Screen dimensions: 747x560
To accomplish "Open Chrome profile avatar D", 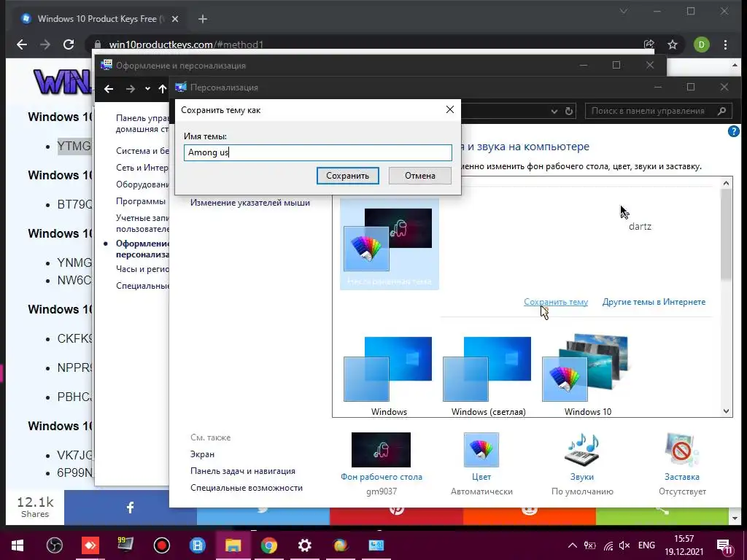I will coord(701,44).
